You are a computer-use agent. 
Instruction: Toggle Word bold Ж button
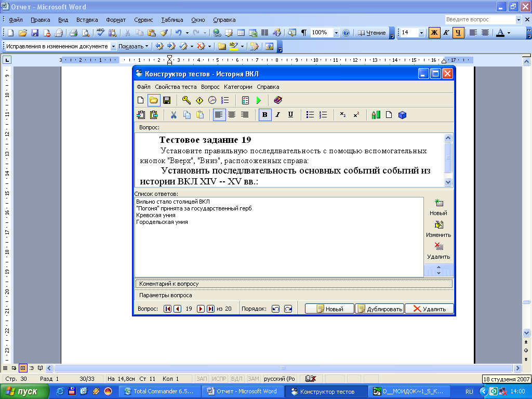click(x=434, y=33)
